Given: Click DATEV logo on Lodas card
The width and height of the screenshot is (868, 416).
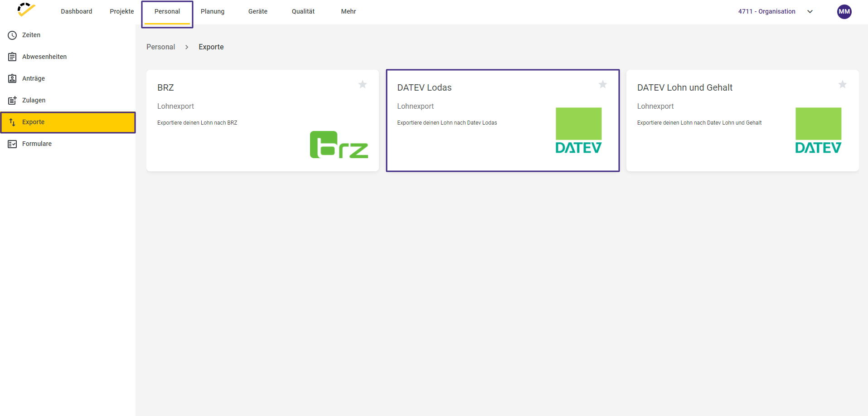Looking at the screenshot, I should (579, 131).
